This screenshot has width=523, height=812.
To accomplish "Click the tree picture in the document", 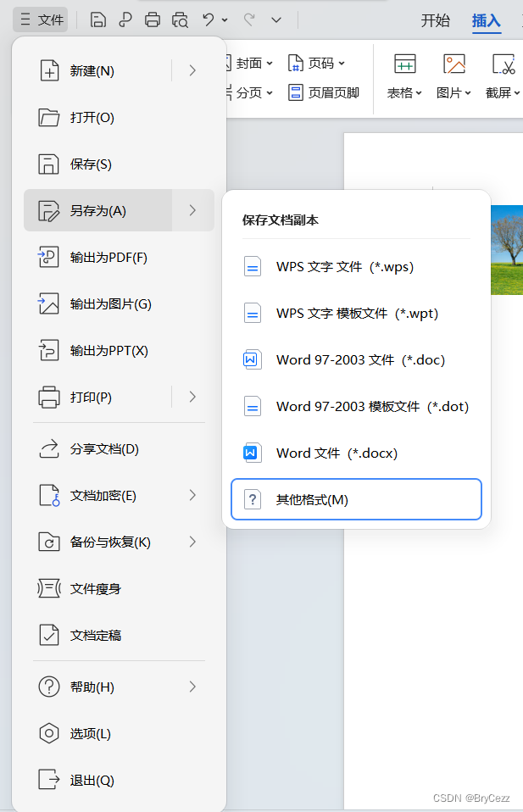I will pyautogui.click(x=507, y=250).
